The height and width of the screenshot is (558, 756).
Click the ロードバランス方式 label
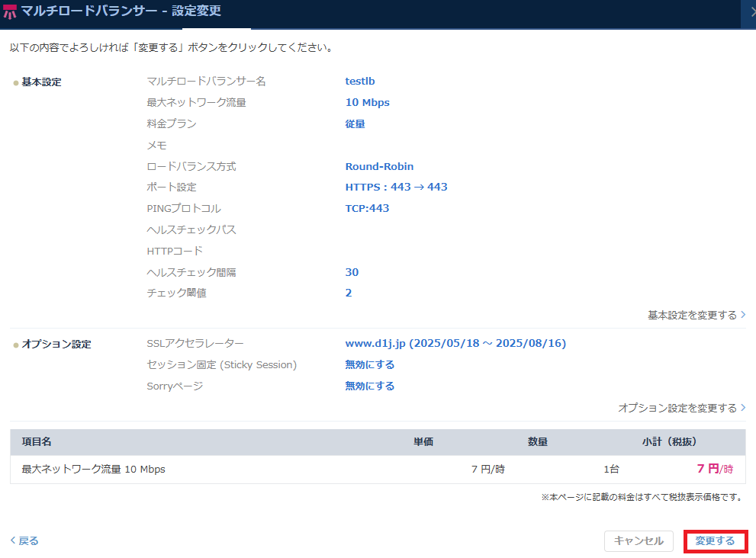(x=191, y=166)
